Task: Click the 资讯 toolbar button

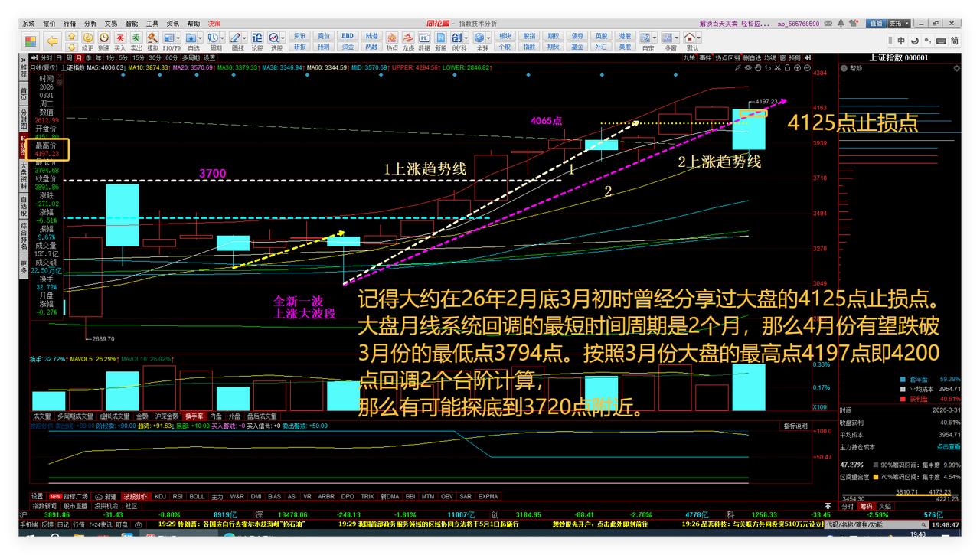Action: pos(300,36)
